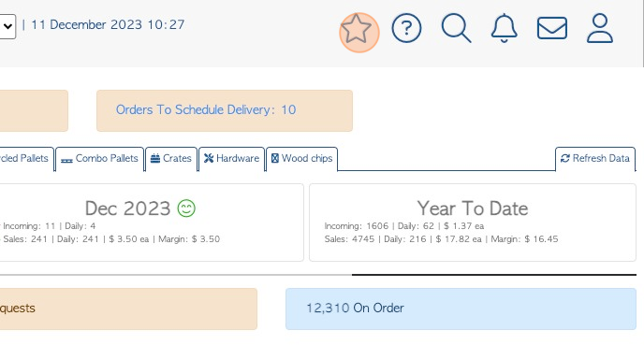The height and width of the screenshot is (359, 644).
Task: Select the Crates tab
Action: 171,159
